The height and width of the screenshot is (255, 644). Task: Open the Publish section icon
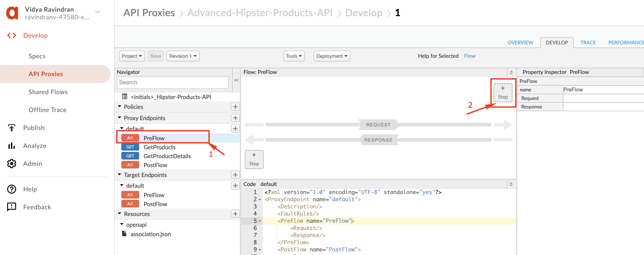pyautogui.click(x=11, y=128)
